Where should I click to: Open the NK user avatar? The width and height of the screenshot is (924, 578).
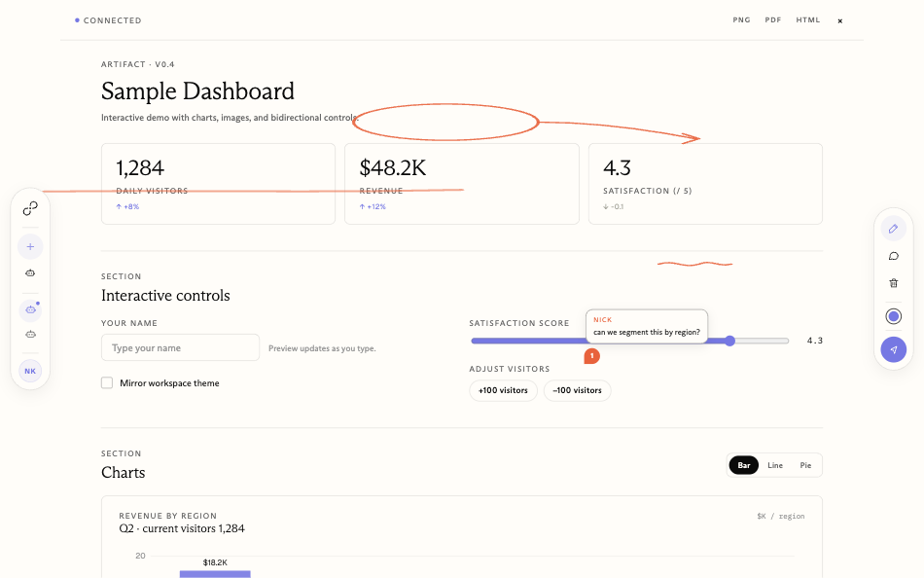(x=30, y=371)
